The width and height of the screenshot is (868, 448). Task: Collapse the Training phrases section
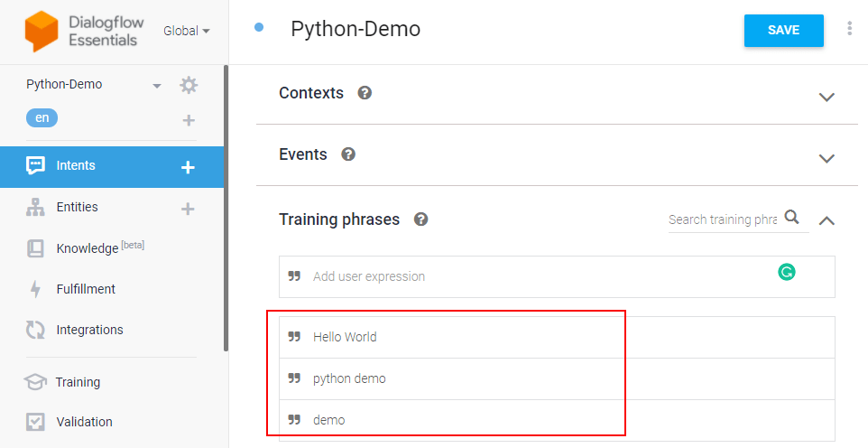click(x=826, y=220)
